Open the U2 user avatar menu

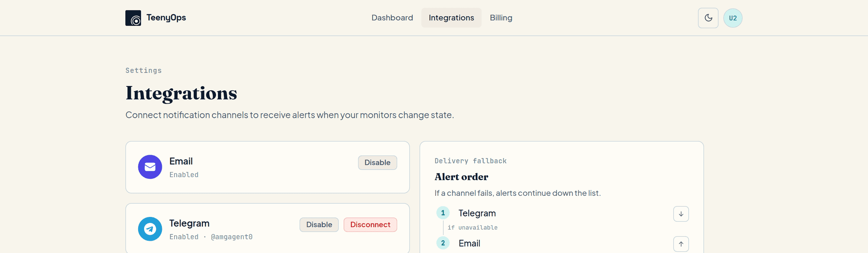pyautogui.click(x=733, y=18)
